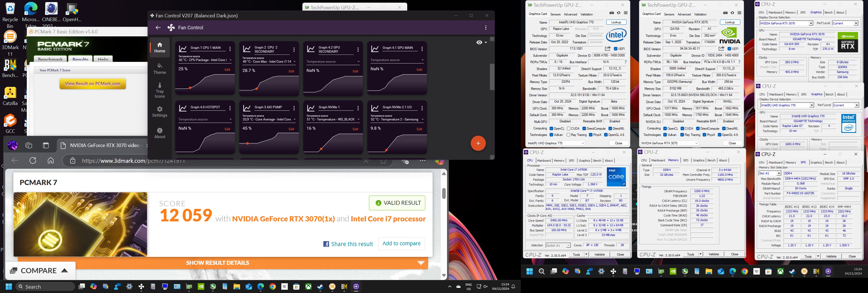
Task: Open Settings in Fan Control sidebar
Action: (160, 112)
